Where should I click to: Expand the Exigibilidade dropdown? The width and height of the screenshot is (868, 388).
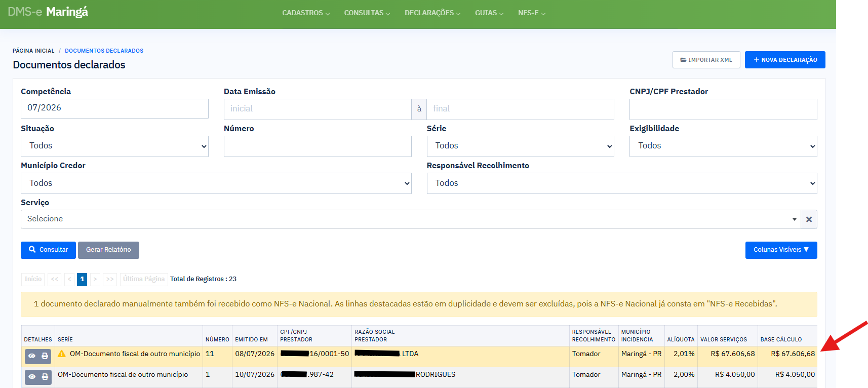coord(723,146)
